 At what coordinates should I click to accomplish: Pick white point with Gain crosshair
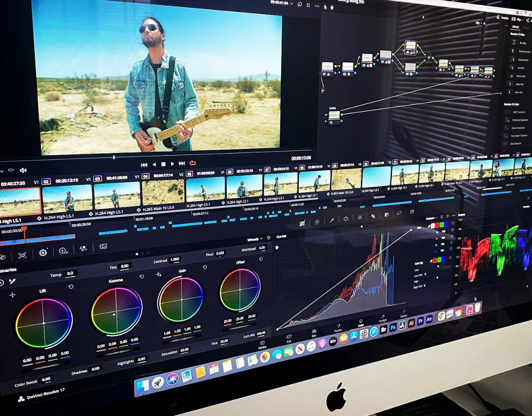[159, 274]
